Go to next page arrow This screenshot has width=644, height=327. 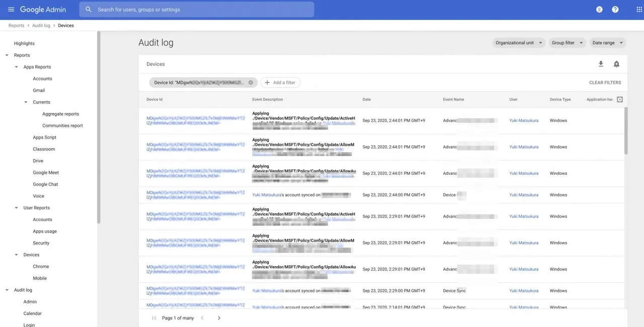pos(219,318)
